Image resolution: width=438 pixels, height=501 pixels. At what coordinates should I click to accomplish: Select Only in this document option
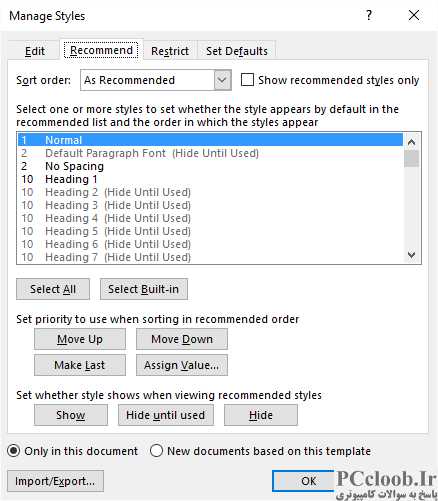14,451
